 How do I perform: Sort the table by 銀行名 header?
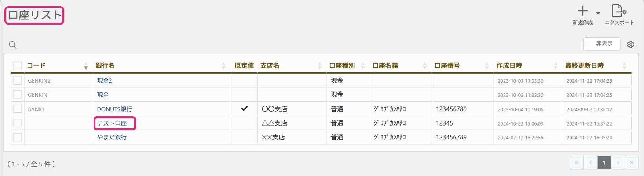[x=105, y=66]
